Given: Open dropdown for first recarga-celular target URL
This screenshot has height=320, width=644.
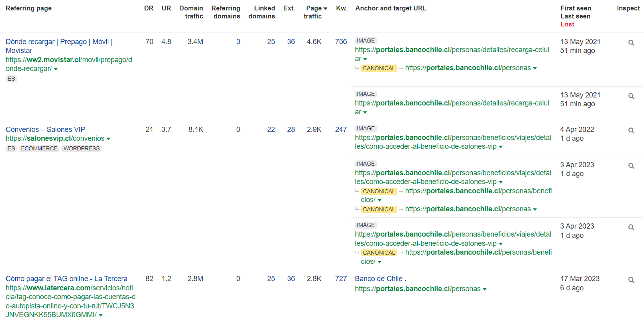Looking at the screenshot, I should pos(365,59).
